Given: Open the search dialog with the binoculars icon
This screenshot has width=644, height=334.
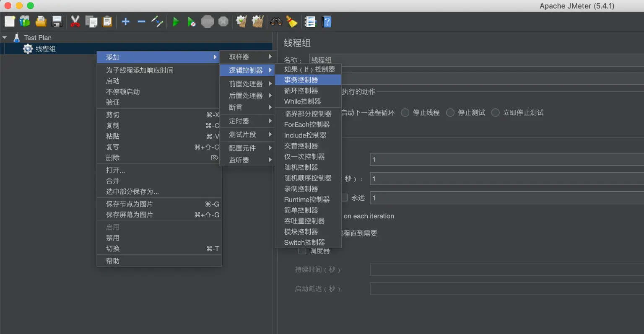Looking at the screenshot, I should point(277,21).
